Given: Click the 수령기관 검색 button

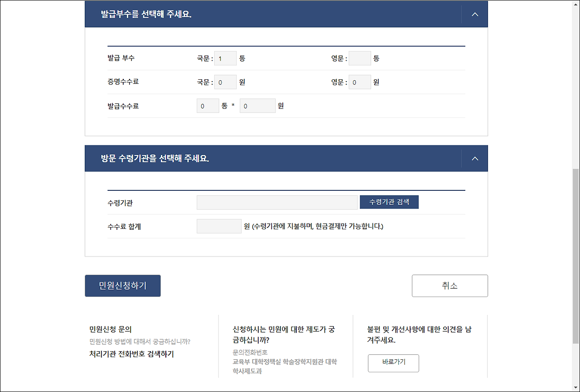Looking at the screenshot, I should pos(389,202).
